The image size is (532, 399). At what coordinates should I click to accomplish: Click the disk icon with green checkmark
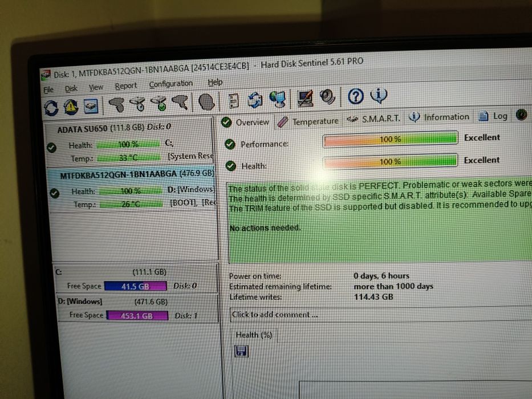[160, 103]
